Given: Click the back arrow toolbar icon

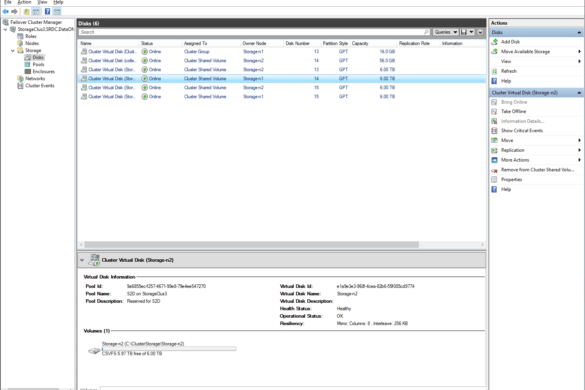Looking at the screenshot, I should click(x=5, y=12).
